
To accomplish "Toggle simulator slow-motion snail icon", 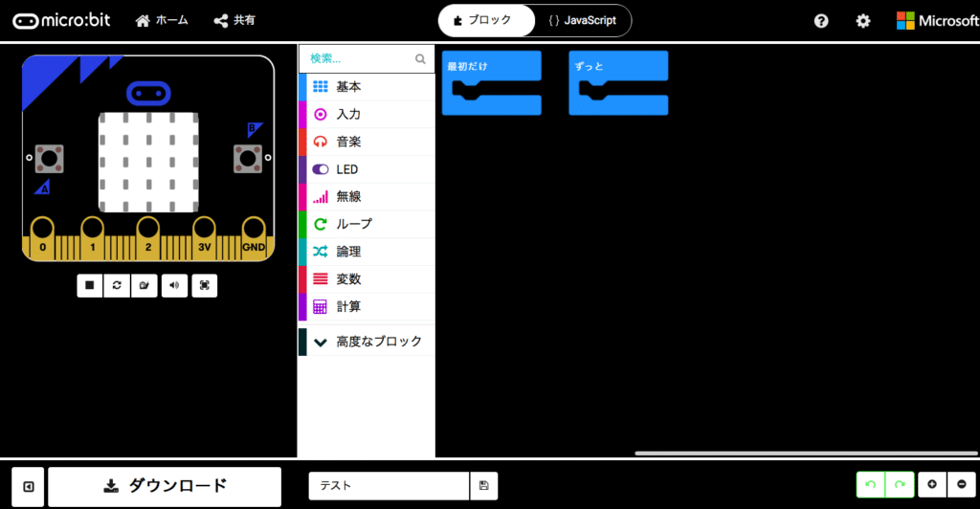I will (x=145, y=285).
